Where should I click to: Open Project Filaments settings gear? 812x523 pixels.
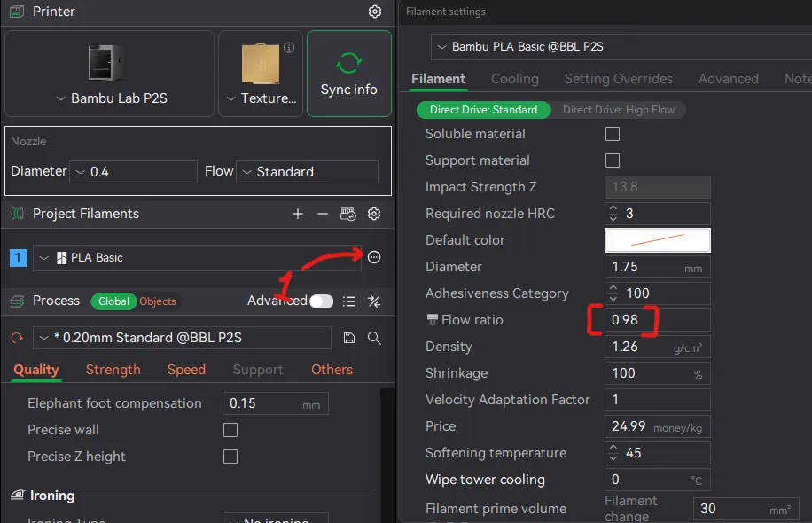coord(374,214)
